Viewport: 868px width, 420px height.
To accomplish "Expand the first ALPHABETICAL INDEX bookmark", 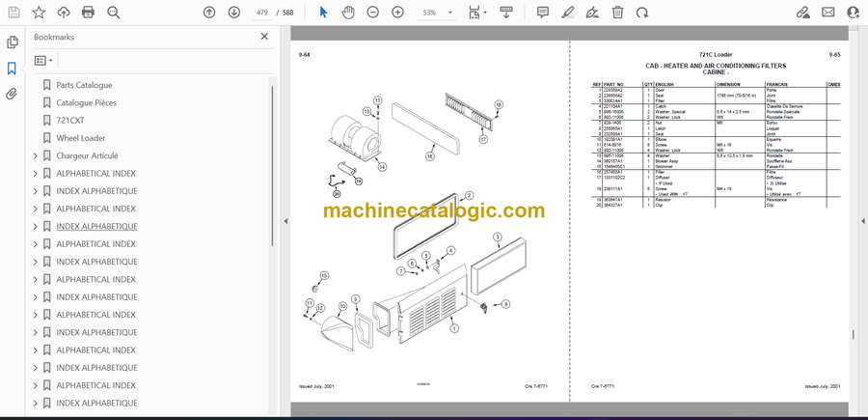I will pyautogui.click(x=35, y=174).
